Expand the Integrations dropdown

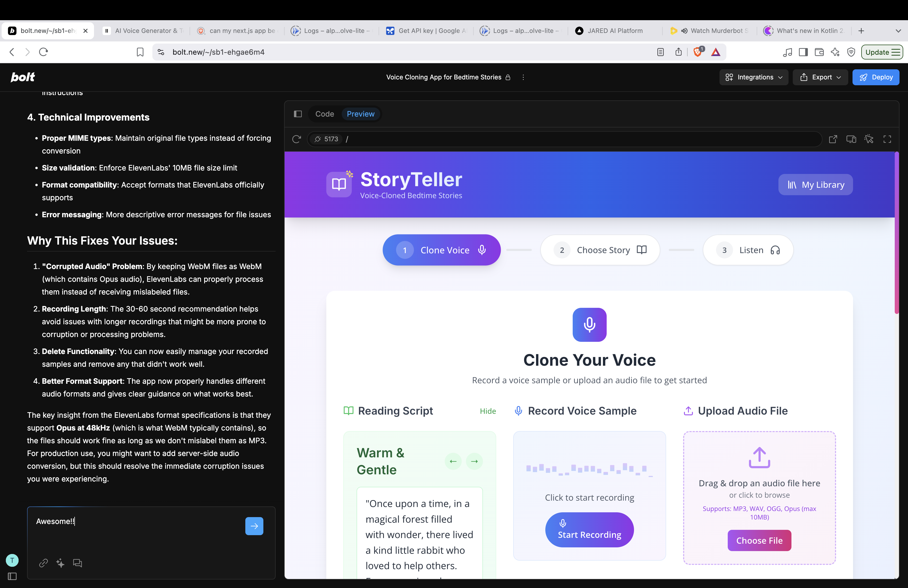point(753,77)
